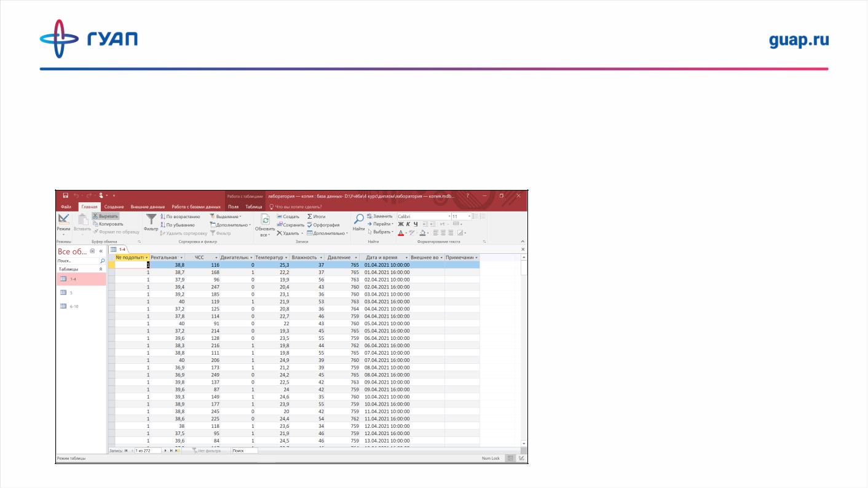Toggle Bold (Ж) text formatting
This screenshot has height=488, width=868.
point(401,224)
